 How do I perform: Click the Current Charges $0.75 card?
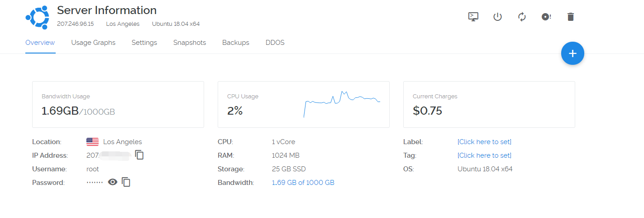pyautogui.click(x=489, y=105)
